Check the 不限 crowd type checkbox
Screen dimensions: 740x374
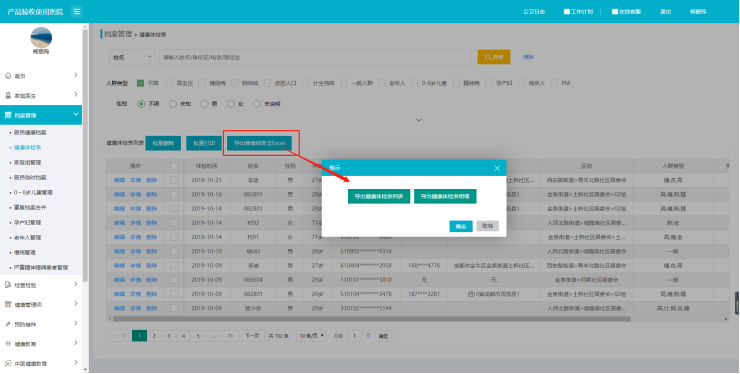[141, 83]
